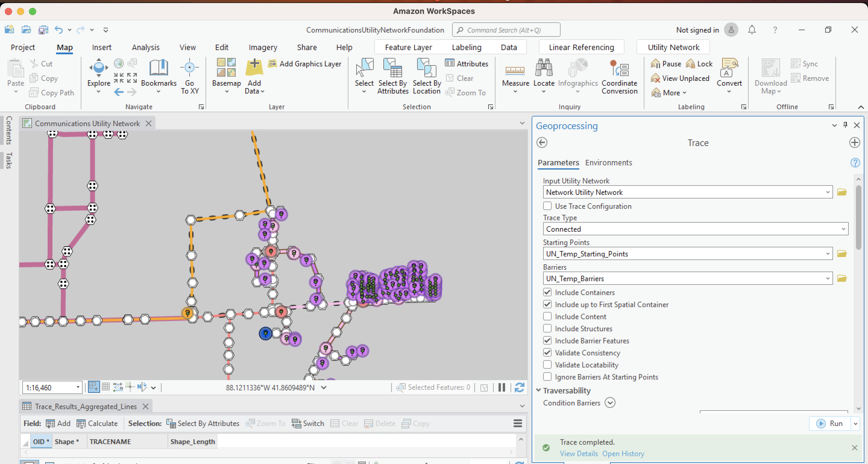This screenshot has height=464, width=868.
Task: Uncheck Include Containers
Action: tap(547, 292)
